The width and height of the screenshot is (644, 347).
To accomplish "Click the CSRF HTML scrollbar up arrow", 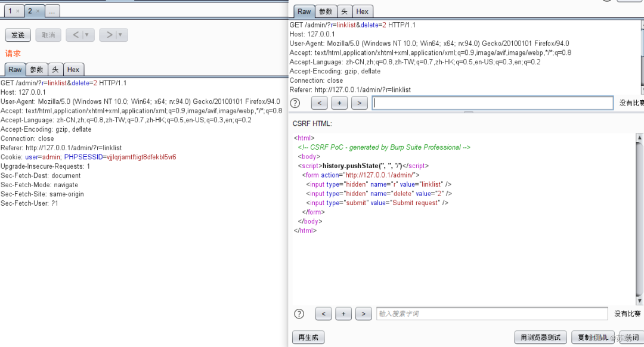I will 639,138.
